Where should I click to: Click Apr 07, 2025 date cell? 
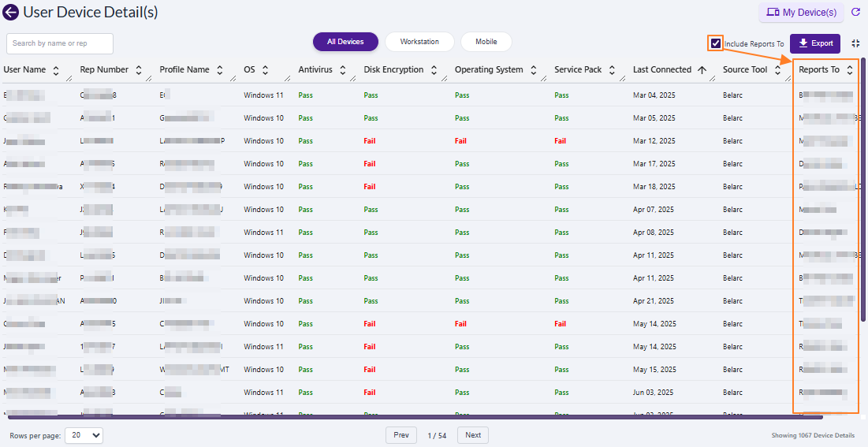coord(654,210)
